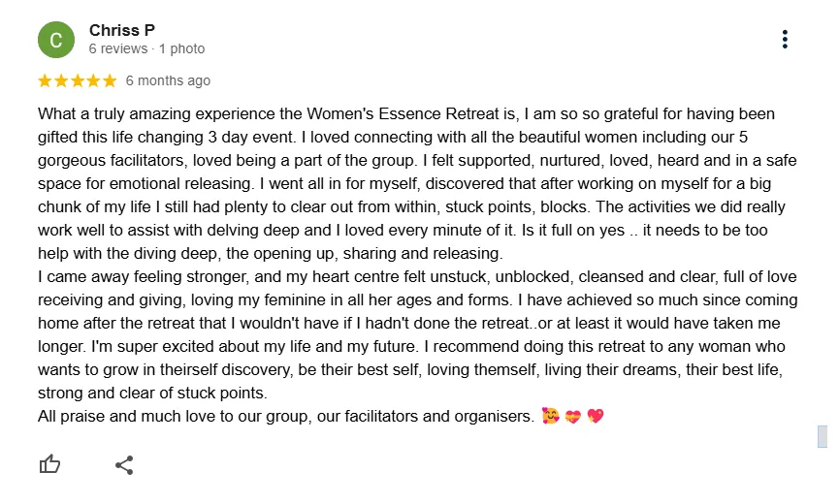
Task: Click the "I came away feeling stronger" line
Action: coord(417,277)
